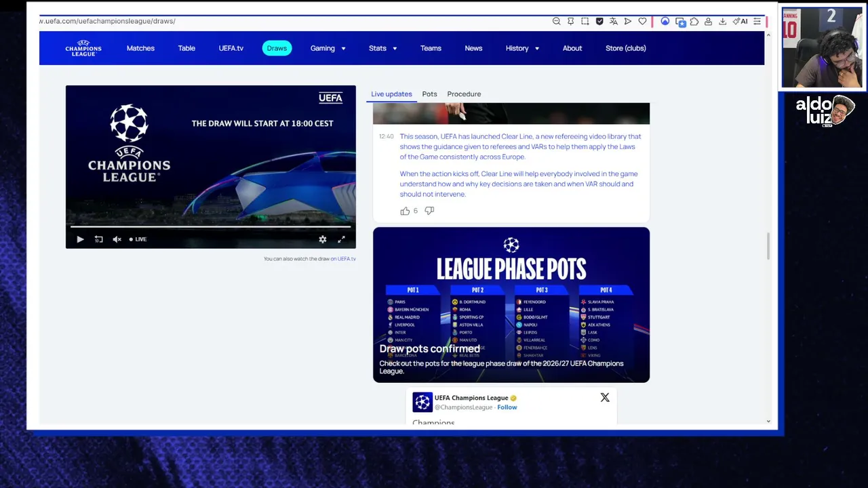Switch to the Pots tab
This screenshot has width=868, height=488.
(429, 94)
